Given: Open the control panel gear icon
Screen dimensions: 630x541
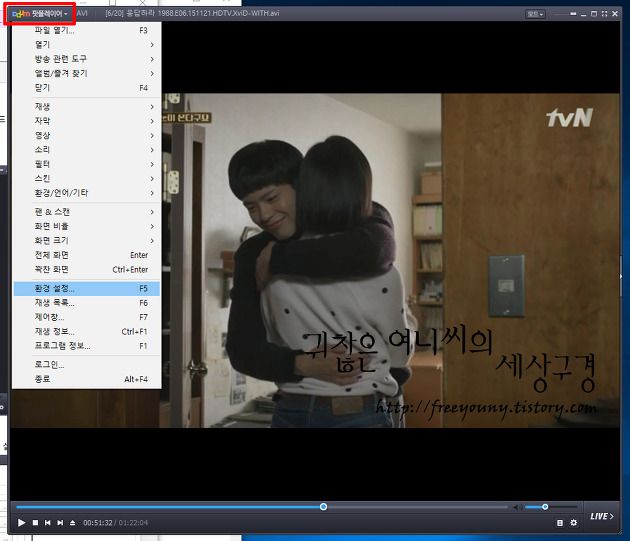Looking at the screenshot, I should pos(574,523).
